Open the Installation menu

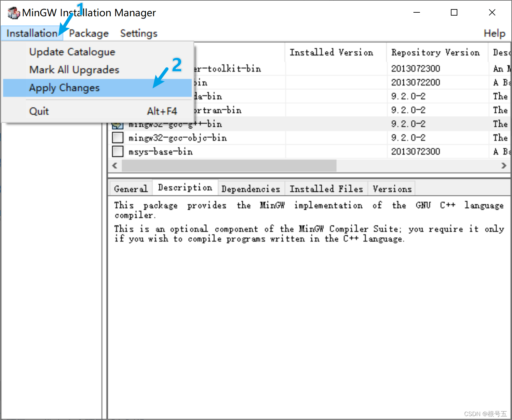click(32, 33)
